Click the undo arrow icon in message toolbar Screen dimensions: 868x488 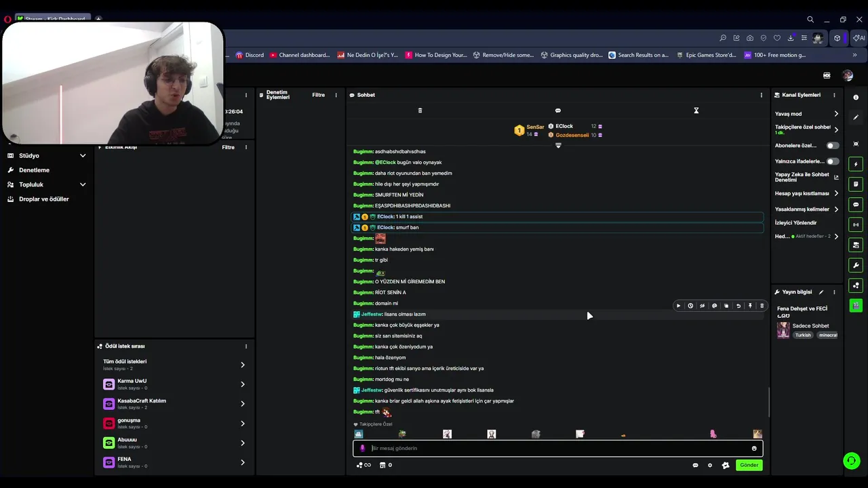[738, 306]
